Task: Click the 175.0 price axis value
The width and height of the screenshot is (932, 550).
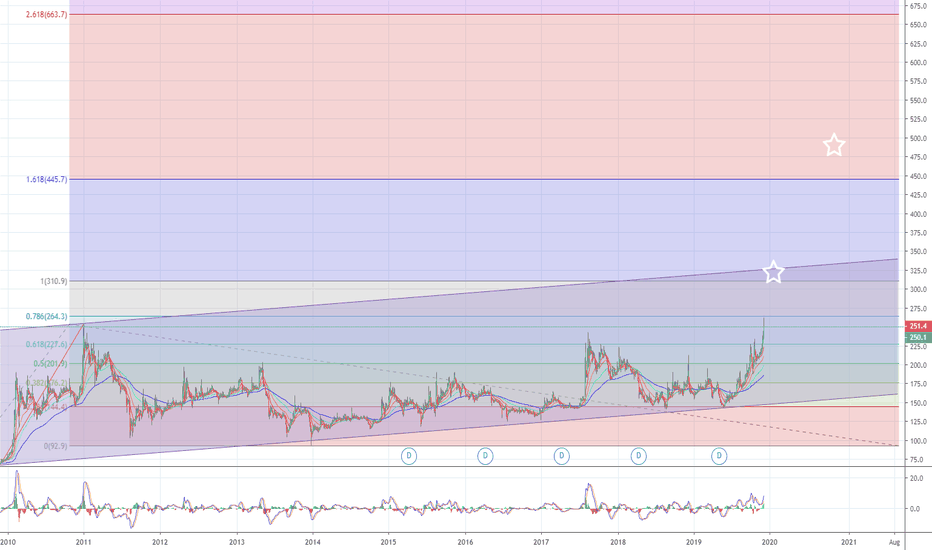Action: (918, 384)
